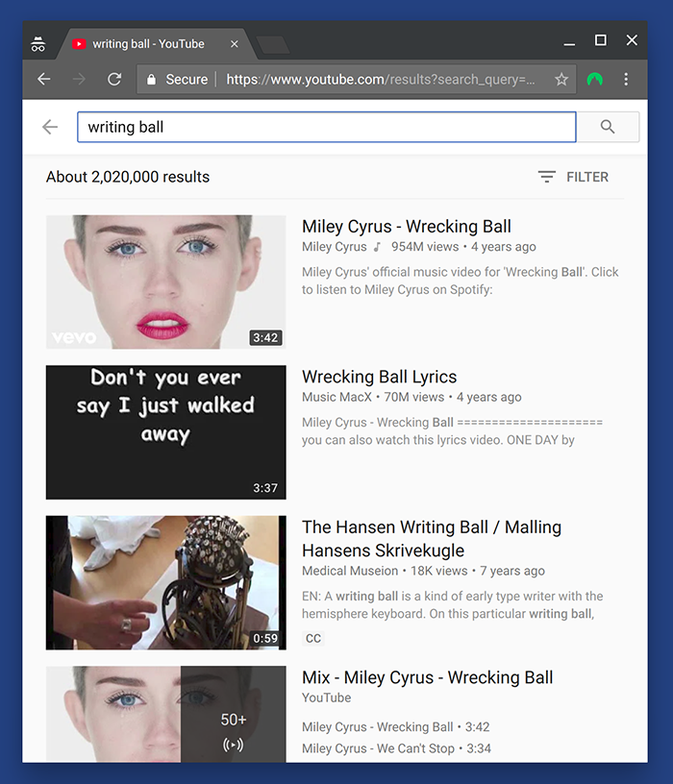Click the CC closed captions badge

tap(313, 639)
